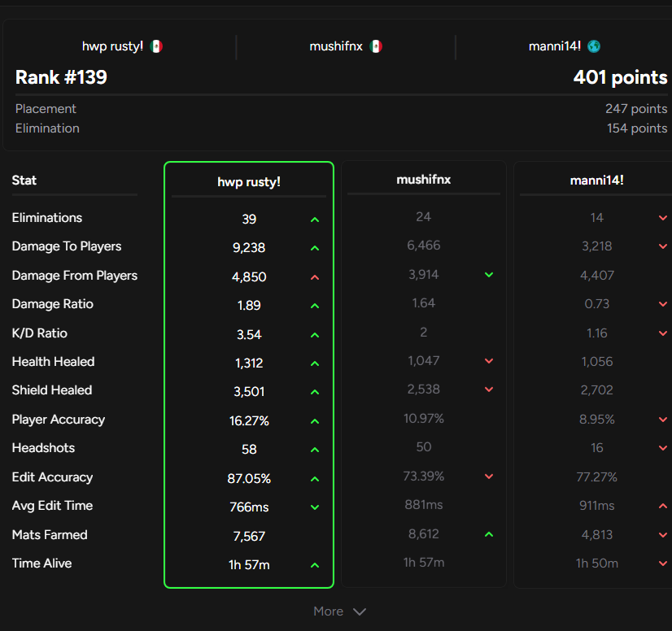Click red down arrow beside 2,538

point(489,389)
